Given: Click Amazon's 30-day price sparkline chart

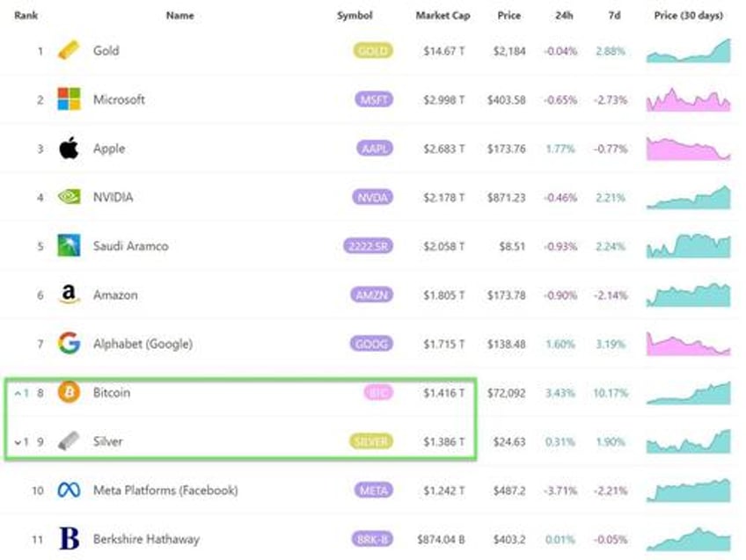Looking at the screenshot, I should click(x=689, y=295).
